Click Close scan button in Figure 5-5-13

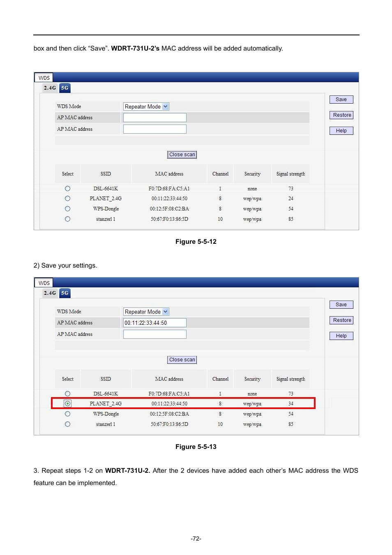pos(182,360)
